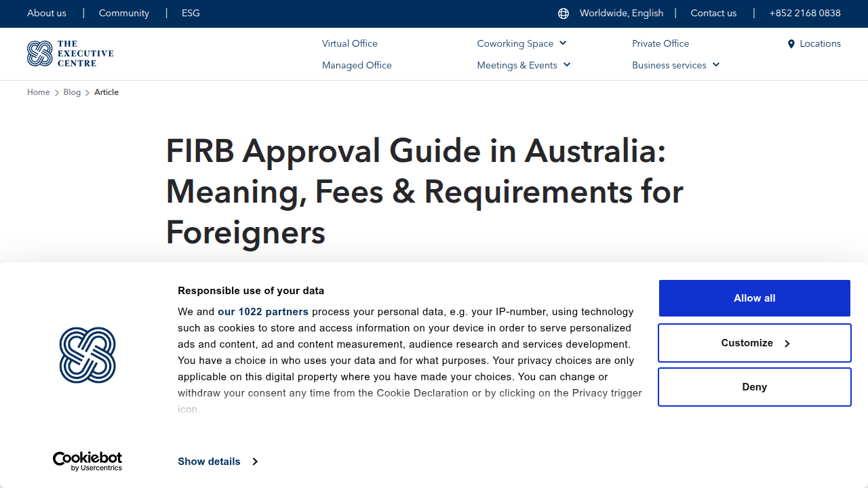Go to Home in breadcrumb
Viewport: 868px width, 488px height.
click(39, 92)
